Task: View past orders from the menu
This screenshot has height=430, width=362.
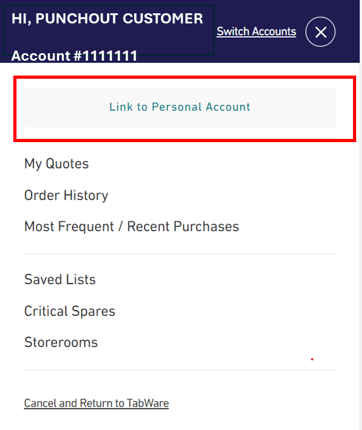Action: [66, 195]
